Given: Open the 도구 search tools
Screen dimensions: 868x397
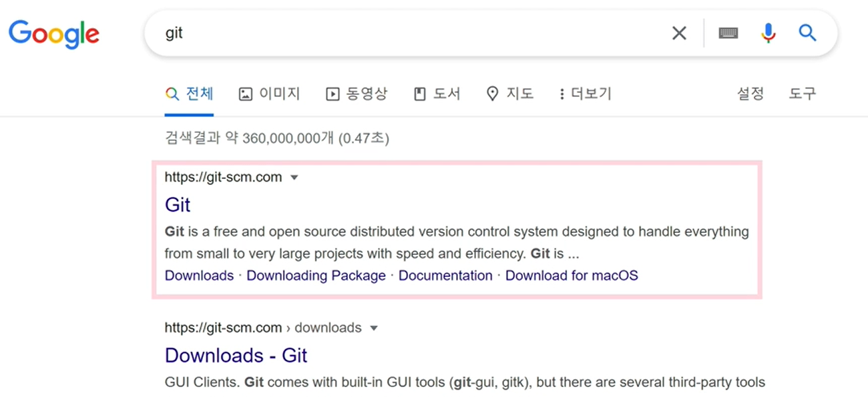Looking at the screenshot, I should click(x=803, y=93).
